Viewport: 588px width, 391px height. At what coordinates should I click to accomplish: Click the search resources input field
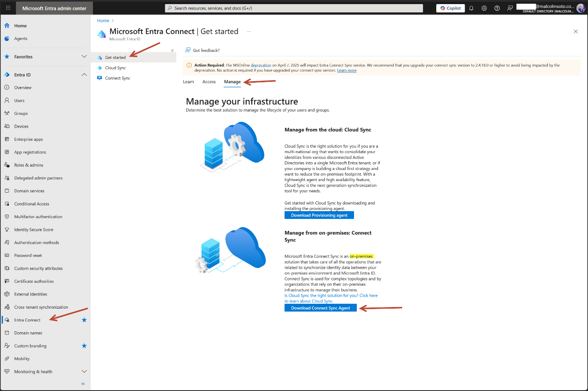(294, 8)
